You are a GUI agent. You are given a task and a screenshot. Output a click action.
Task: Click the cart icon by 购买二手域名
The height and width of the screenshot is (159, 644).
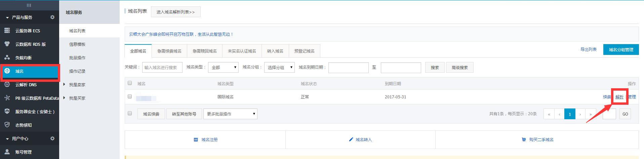pos(524,139)
